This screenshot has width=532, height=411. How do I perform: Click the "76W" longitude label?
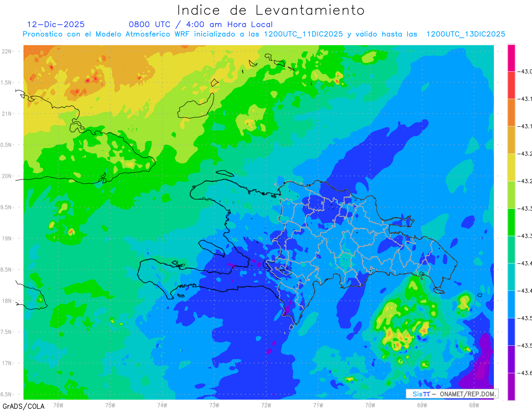[x=58, y=404]
